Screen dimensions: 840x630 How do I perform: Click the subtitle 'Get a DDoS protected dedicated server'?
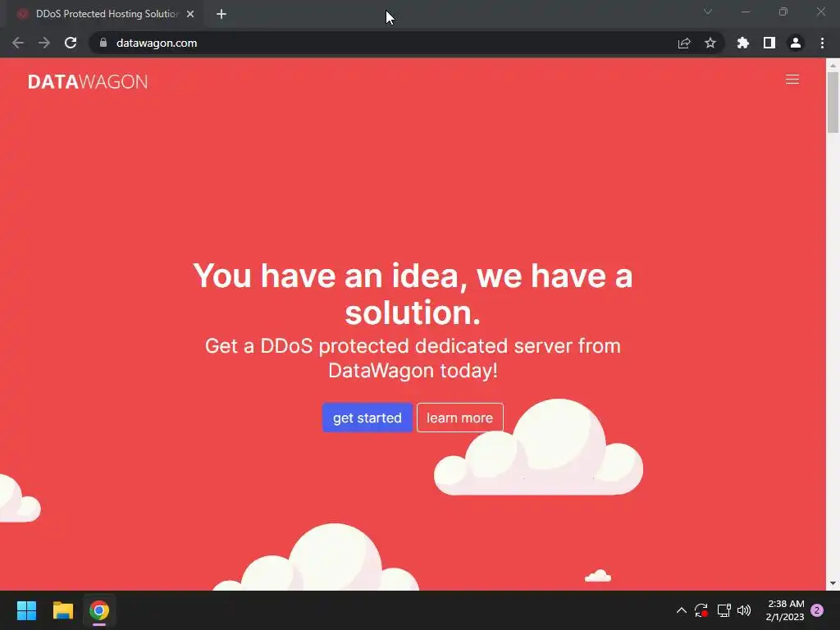coord(413,358)
